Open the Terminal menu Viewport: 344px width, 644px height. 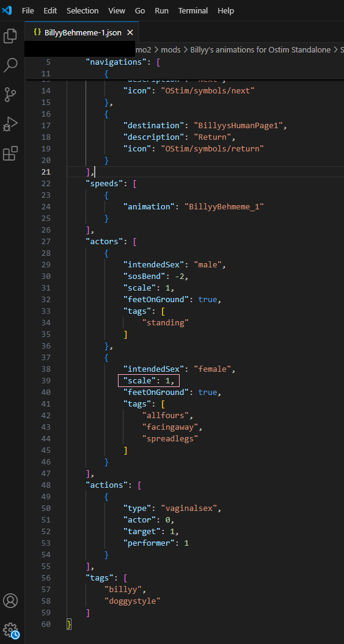194,10
